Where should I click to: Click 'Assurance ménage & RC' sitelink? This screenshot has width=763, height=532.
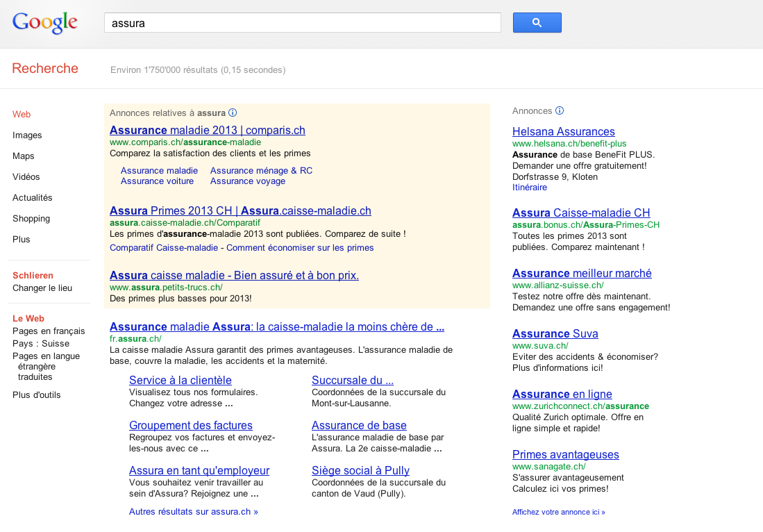[x=261, y=170]
